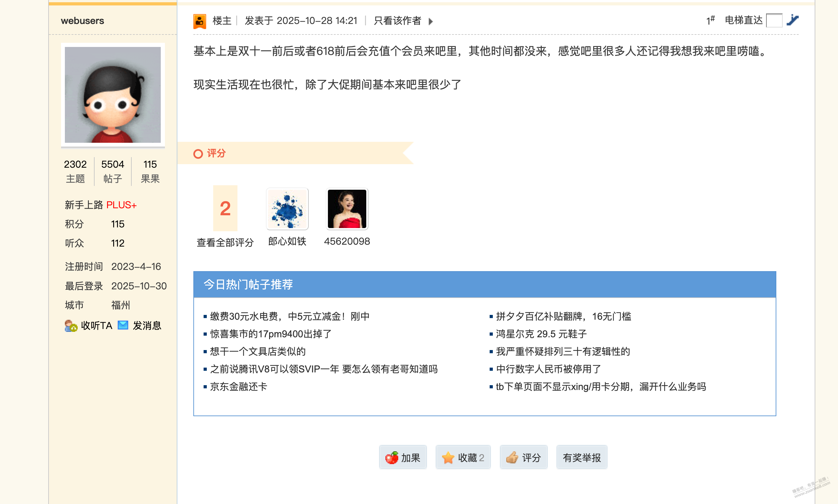The height and width of the screenshot is (504, 838).
Task: Open hot post 中行数字人民币被停用了
Action: pyautogui.click(x=548, y=369)
